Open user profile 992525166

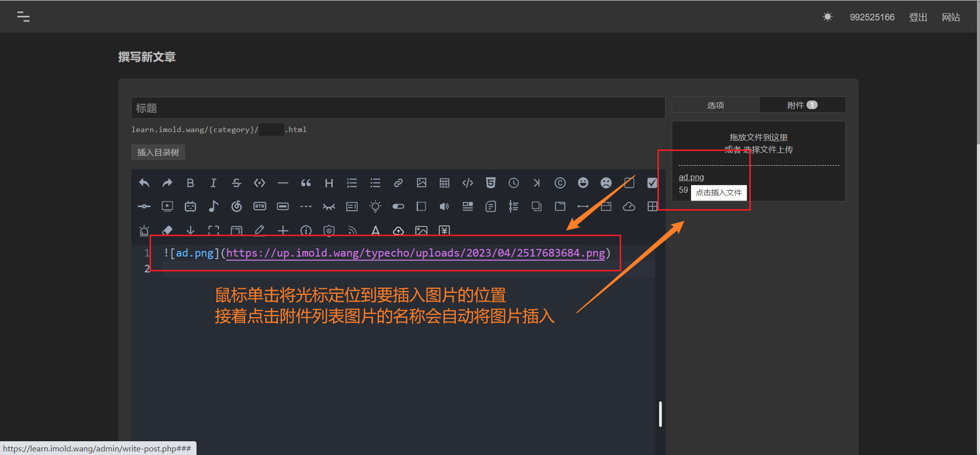pos(872,17)
